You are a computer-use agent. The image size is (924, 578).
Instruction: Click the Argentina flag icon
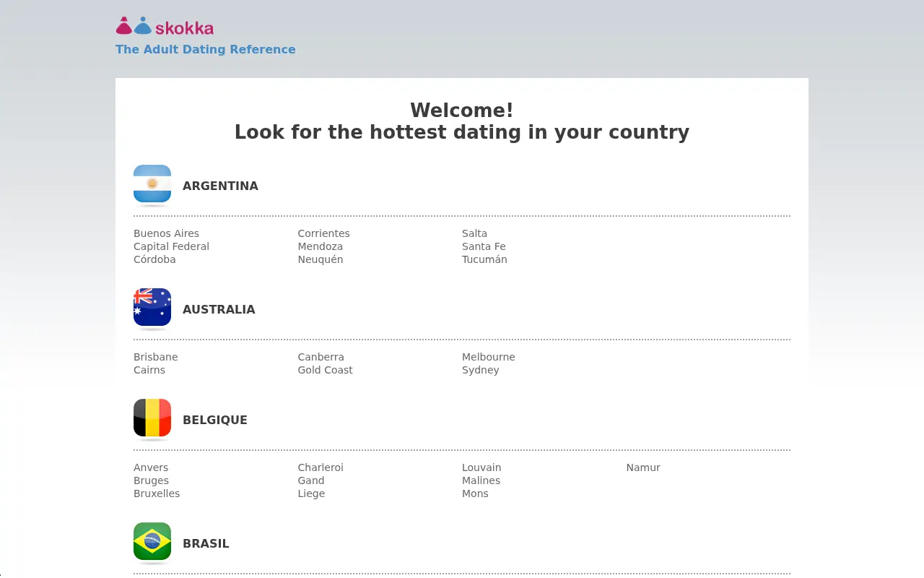(x=152, y=184)
